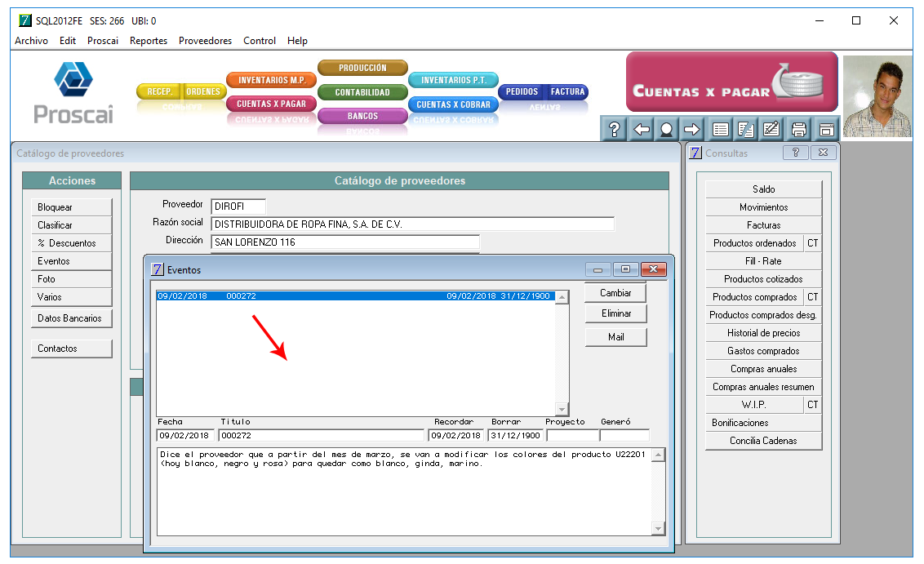Close the Consultas panel
924x564 pixels.
(824, 153)
